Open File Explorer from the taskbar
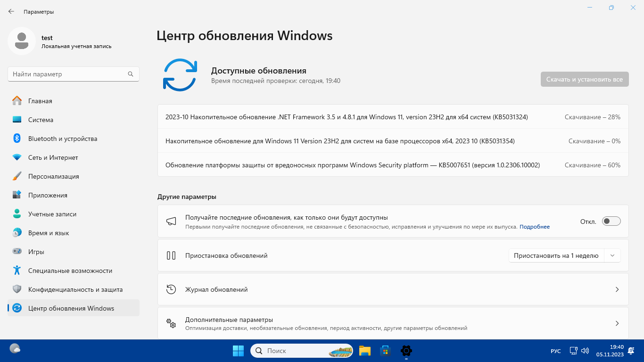Viewport: 644px width, 362px height. 364,351
